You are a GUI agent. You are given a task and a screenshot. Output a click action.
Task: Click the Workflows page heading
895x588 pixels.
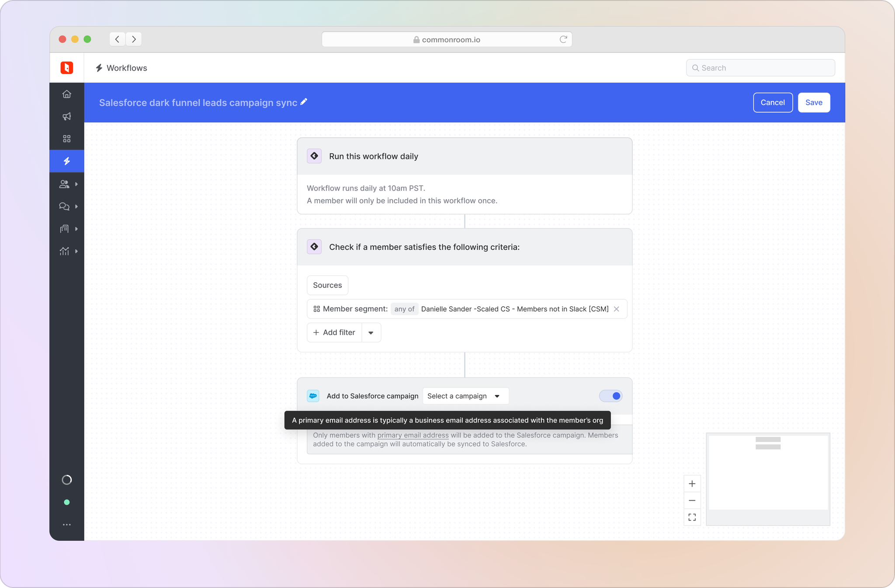point(127,68)
